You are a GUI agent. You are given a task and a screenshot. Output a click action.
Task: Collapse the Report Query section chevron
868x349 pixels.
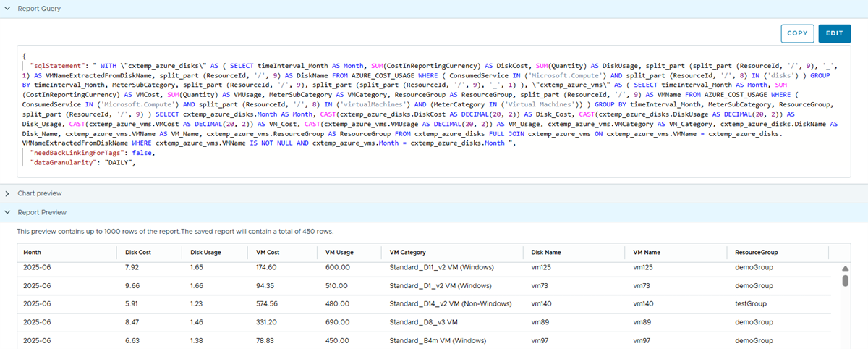click(7, 9)
